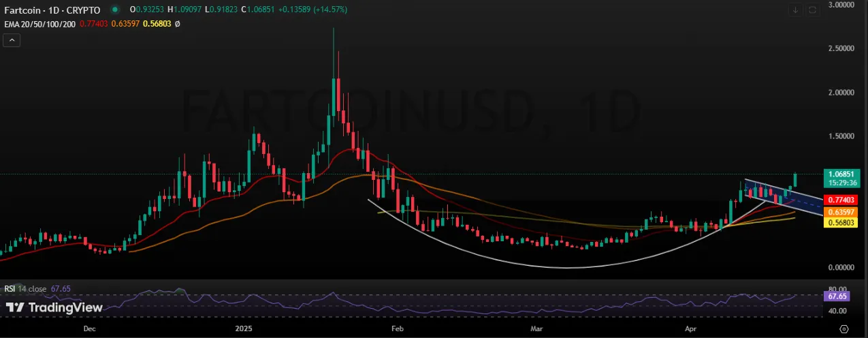Click the down arrow icon at top right
This screenshot has height=338, width=868.
coord(795,10)
